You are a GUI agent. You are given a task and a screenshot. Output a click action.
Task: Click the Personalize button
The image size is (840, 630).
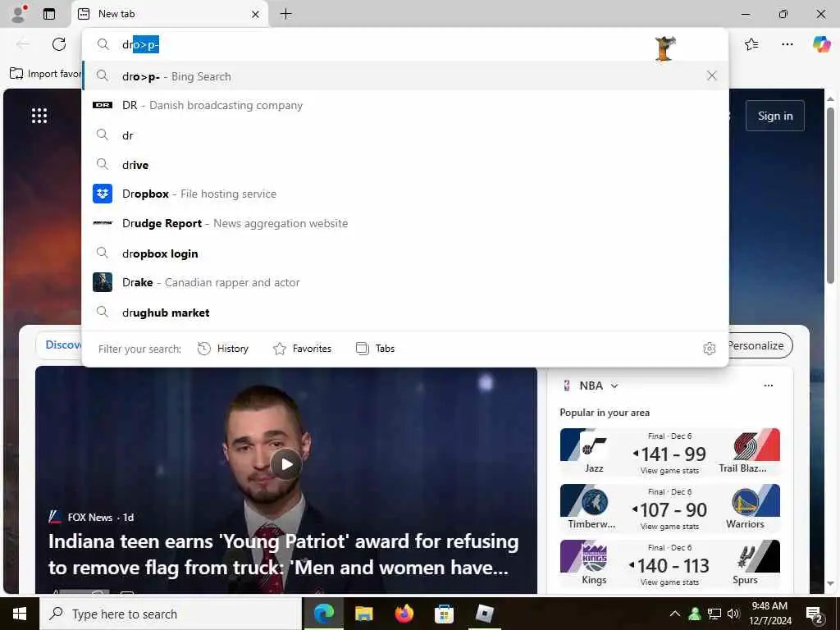tap(760, 345)
